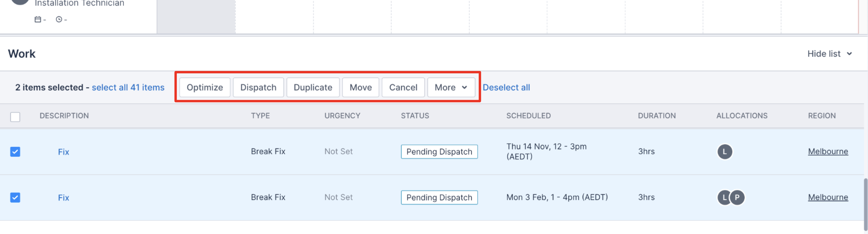
Task: Sort by the Scheduled column header
Action: [528, 116]
